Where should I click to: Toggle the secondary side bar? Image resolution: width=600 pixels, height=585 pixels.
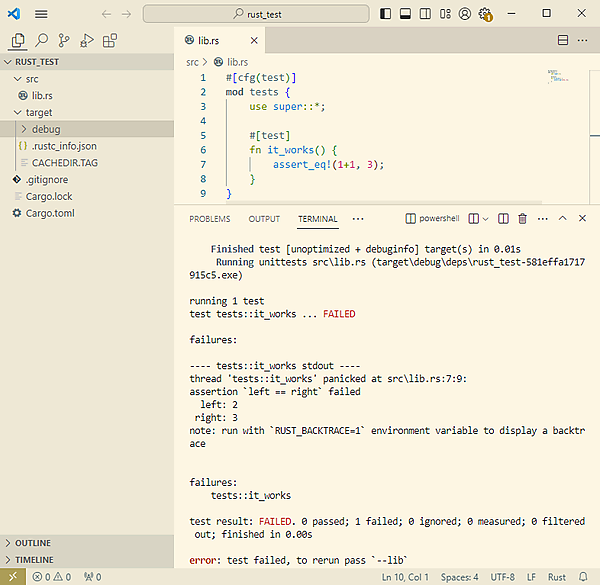tap(425, 14)
